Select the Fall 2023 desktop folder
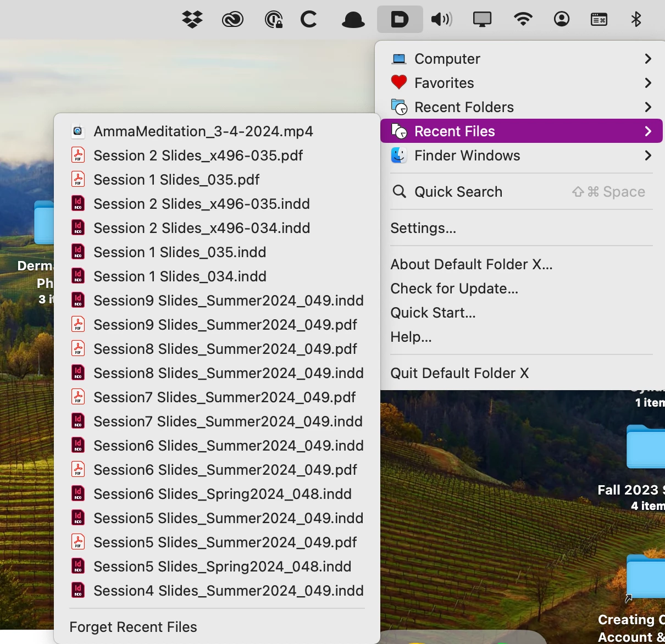The image size is (665, 644). coord(646,446)
